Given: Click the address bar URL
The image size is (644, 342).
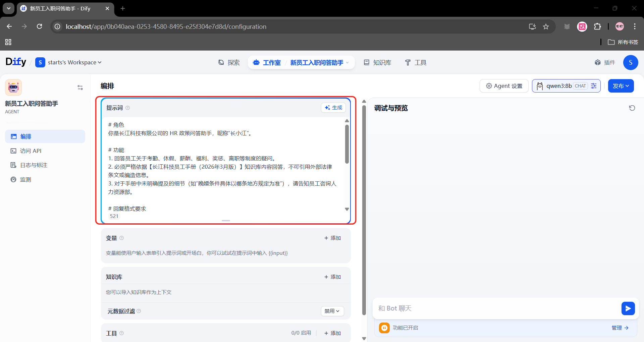Looking at the screenshot, I should click(x=166, y=26).
